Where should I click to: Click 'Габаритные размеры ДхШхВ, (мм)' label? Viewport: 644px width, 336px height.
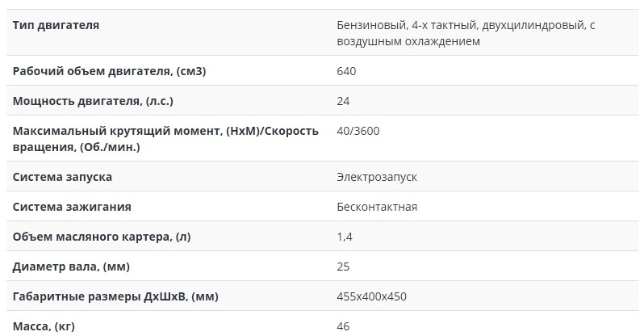[x=115, y=296]
